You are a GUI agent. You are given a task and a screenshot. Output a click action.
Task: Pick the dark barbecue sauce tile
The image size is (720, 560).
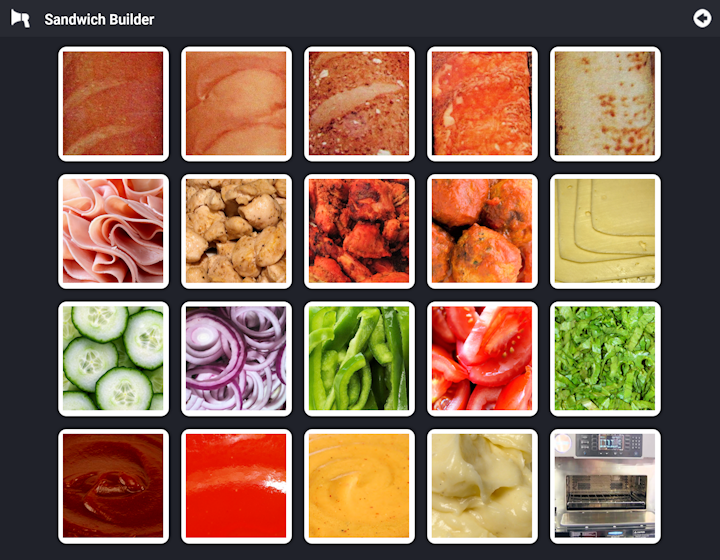point(113,487)
